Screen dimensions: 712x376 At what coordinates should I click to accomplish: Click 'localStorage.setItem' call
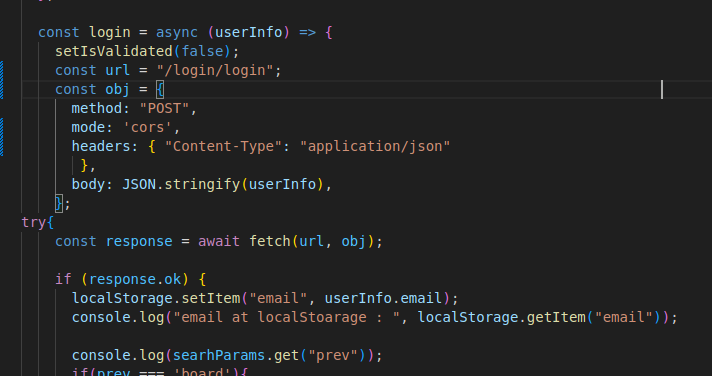coord(156,298)
